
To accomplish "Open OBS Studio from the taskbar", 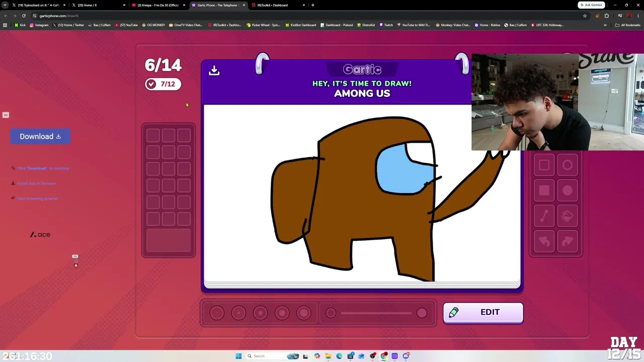I will (x=373, y=356).
